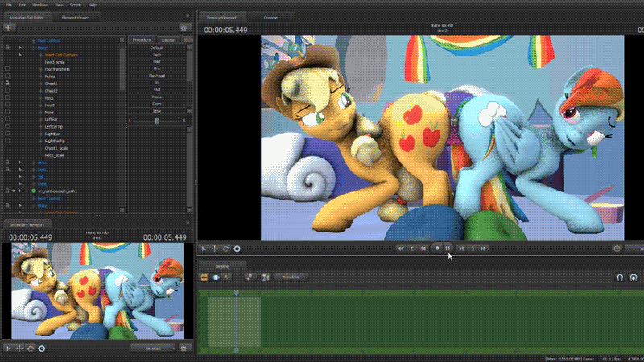
Task: Select the Motion Editor mode icon
Action: [216, 277]
